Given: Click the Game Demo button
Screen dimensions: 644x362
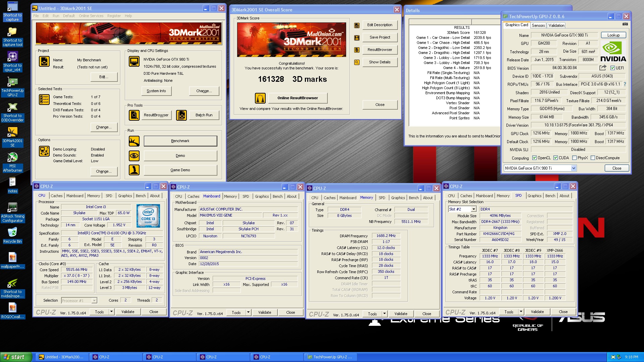Looking at the screenshot, I should tap(180, 170).
